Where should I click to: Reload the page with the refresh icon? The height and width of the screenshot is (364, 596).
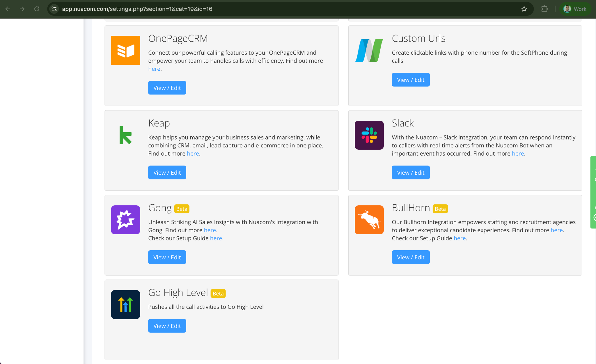click(37, 9)
